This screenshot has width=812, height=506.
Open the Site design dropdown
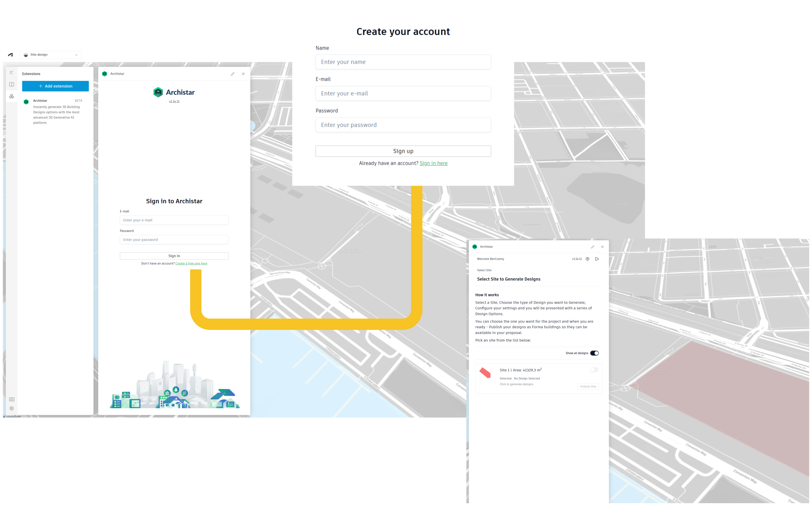50,55
